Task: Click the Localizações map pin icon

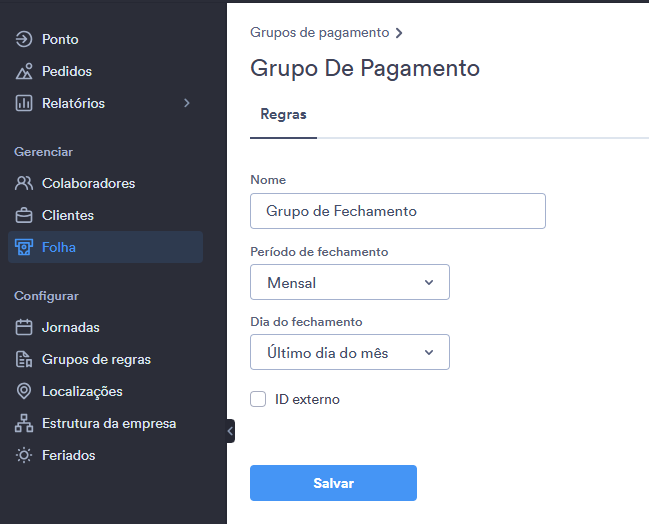Action: (24, 391)
